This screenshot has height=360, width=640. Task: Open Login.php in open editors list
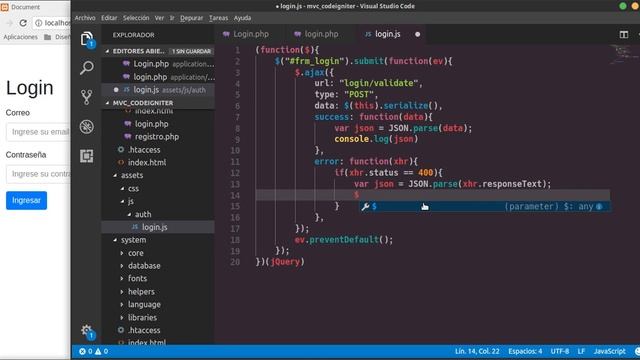(158, 64)
